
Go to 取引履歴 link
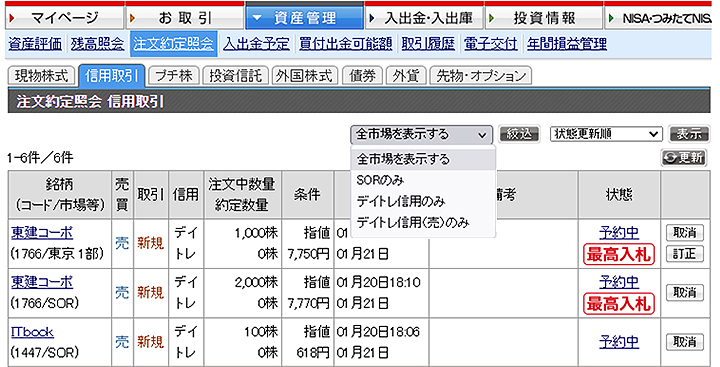point(428,44)
